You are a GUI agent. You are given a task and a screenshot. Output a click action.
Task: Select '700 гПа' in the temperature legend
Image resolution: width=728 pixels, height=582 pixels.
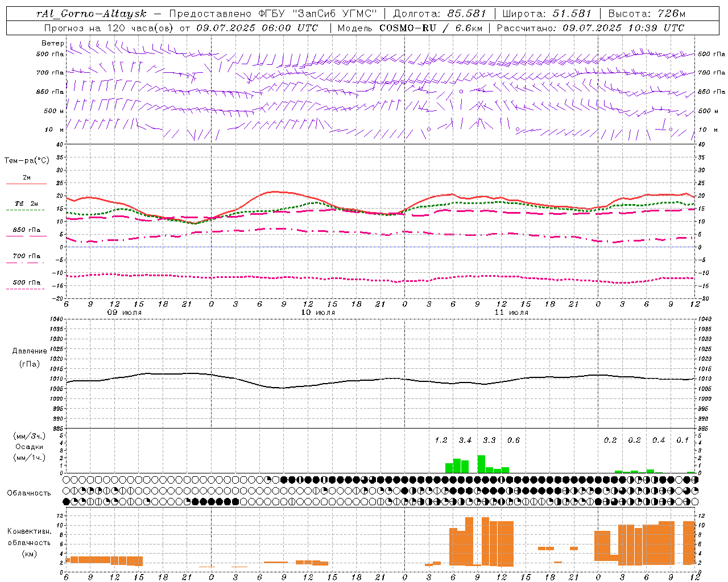coord(27,256)
